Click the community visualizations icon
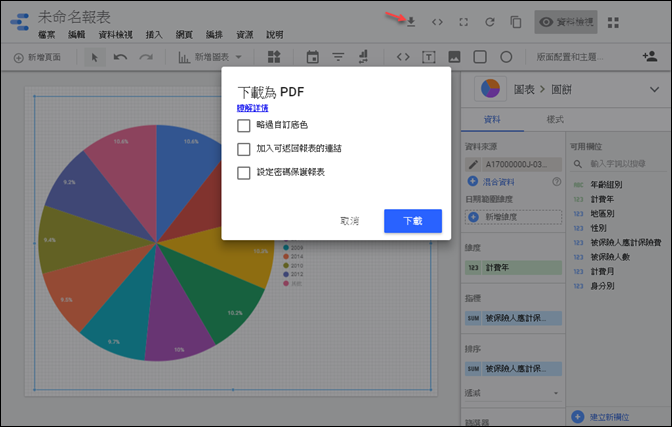The width and height of the screenshot is (672, 427). tap(274, 57)
